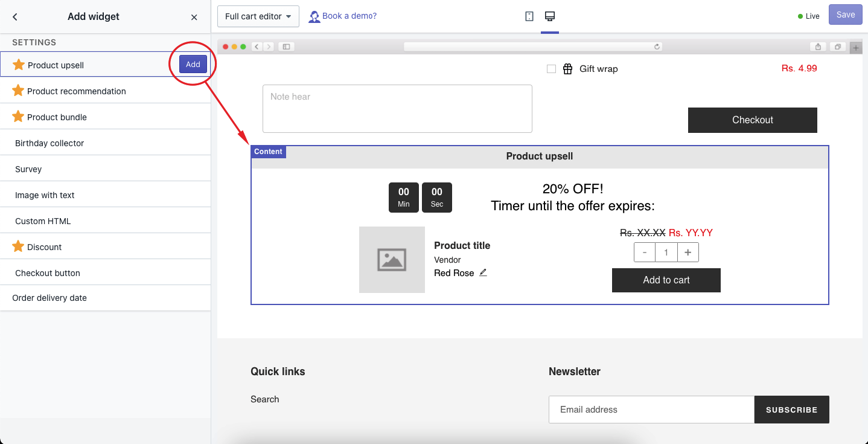Switch to desktop preview icon

tap(549, 16)
